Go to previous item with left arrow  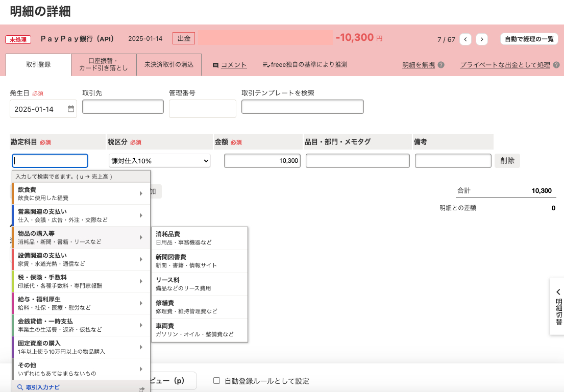point(465,38)
